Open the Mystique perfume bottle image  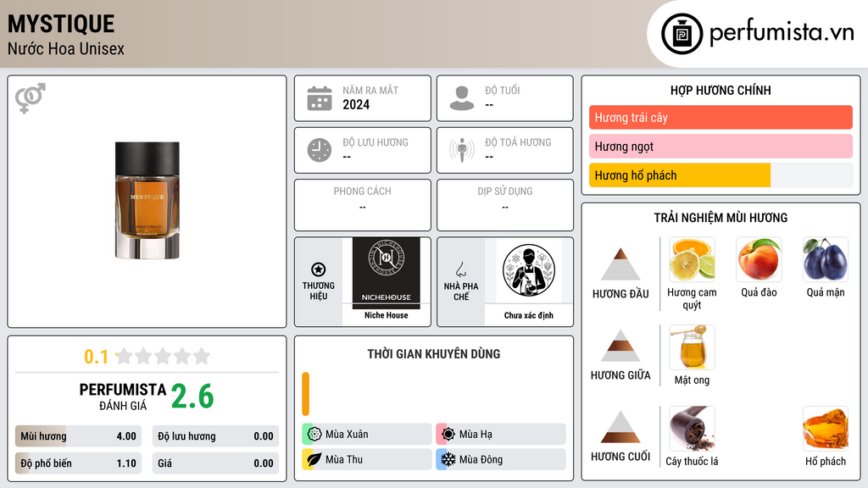tap(147, 200)
